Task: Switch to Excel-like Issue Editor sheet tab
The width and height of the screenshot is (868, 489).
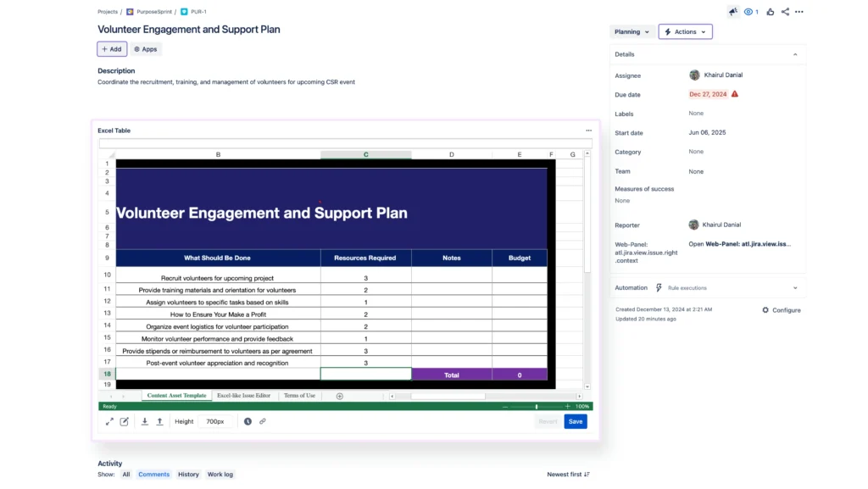Action: 243,396
